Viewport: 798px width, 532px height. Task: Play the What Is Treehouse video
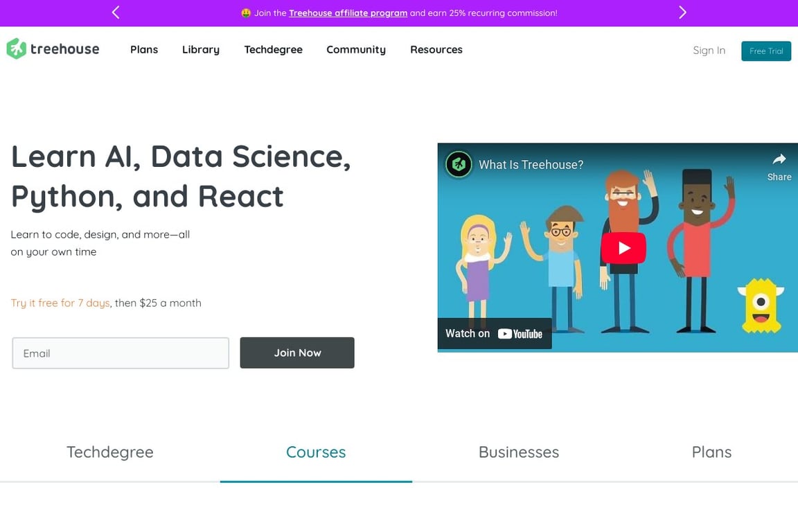(x=623, y=248)
